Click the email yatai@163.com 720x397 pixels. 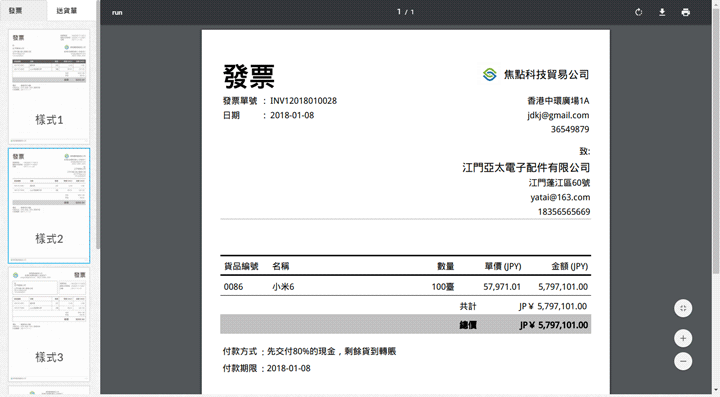(560, 197)
